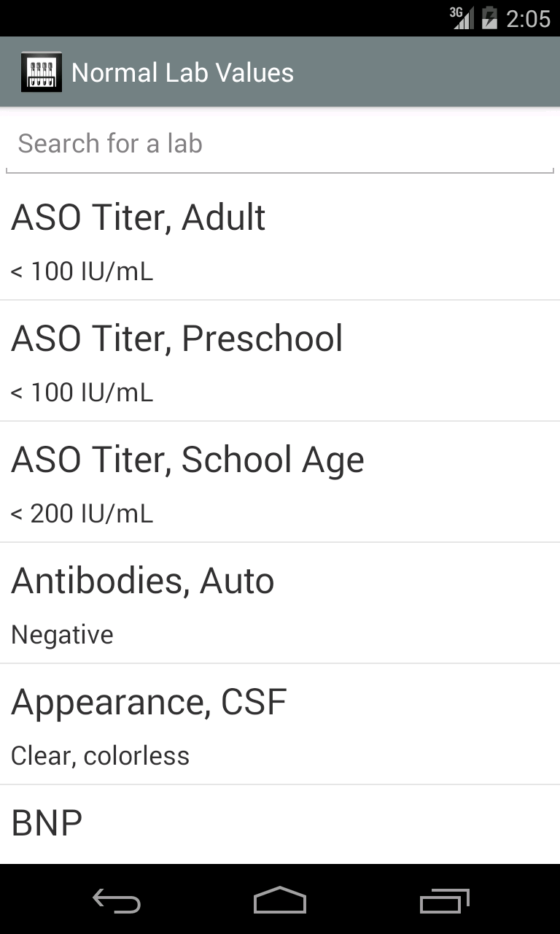Tap the 3G signal strength icon

tap(462, 18)
